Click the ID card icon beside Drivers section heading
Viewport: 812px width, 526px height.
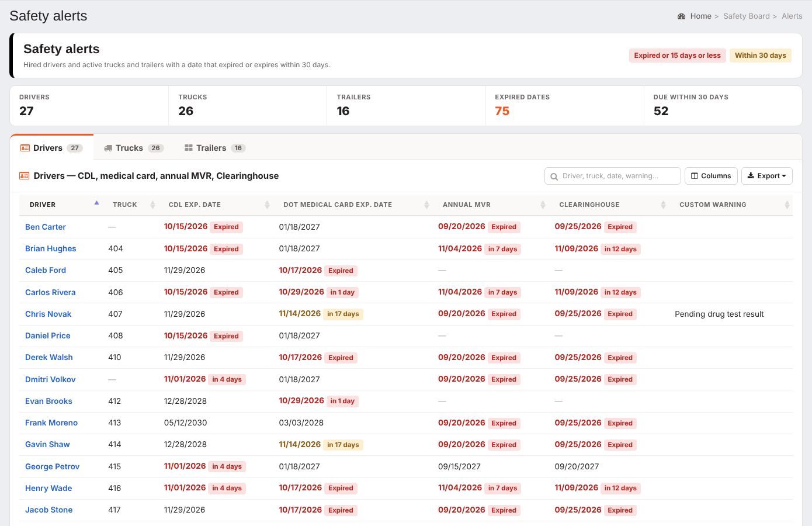24,176
